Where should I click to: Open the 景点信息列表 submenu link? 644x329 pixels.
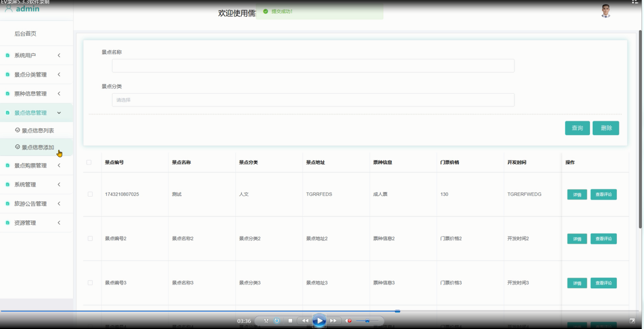[x=38, y=131]
